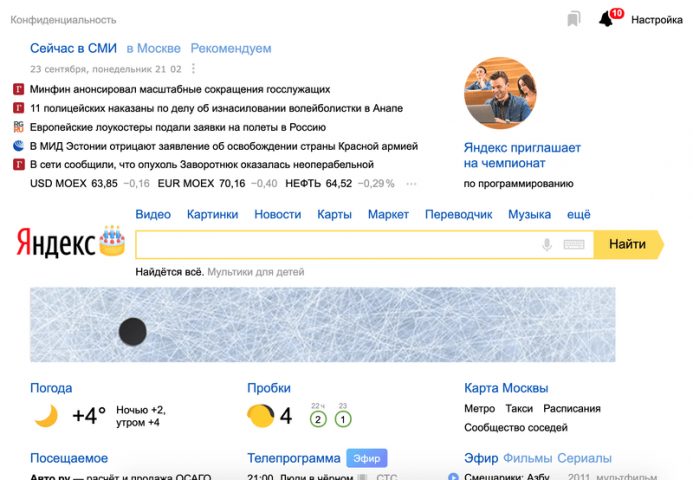Switch to the Фильмы tab

pos(528,458)
